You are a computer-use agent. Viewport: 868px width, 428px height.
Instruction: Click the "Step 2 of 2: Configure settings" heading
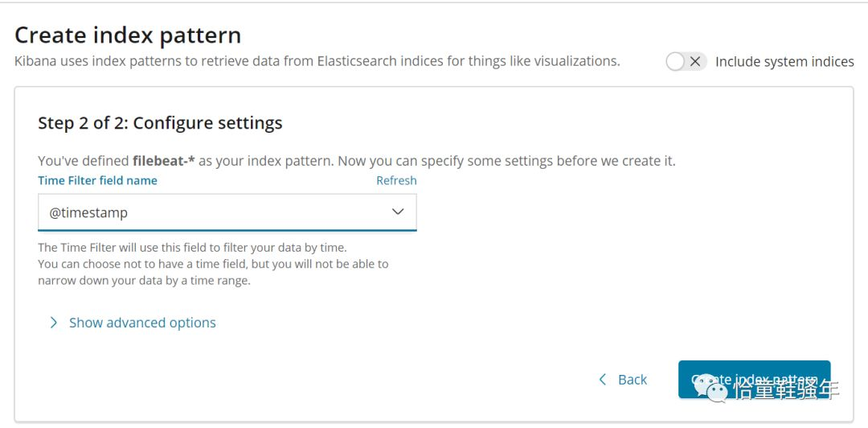point(160,122)
